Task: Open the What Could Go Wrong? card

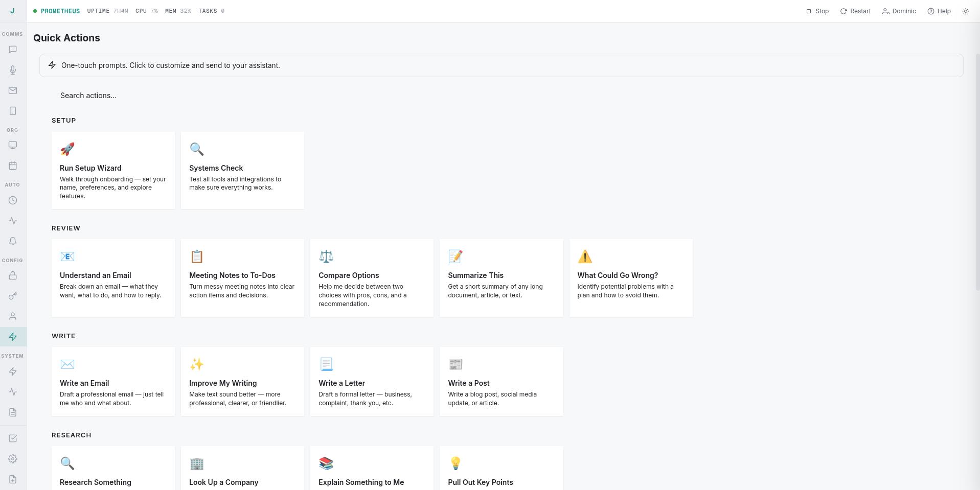Action: pyautogui.click(x=631, y=278)
